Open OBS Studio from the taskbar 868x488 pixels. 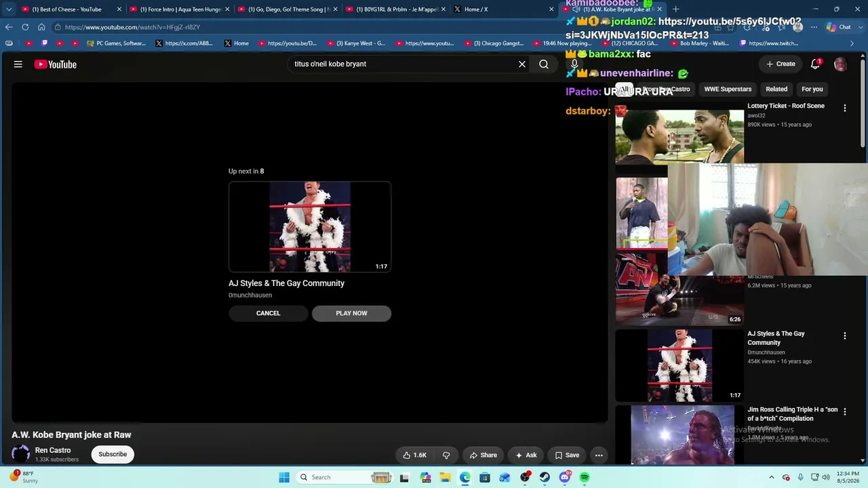click(x=525, y=477)
